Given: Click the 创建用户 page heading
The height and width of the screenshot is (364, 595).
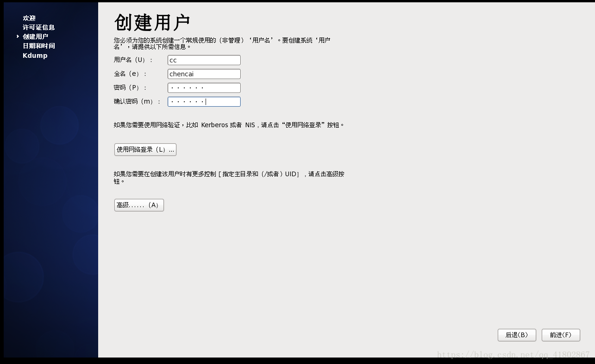Looking at the screenshot, I should tap(152, 22).
